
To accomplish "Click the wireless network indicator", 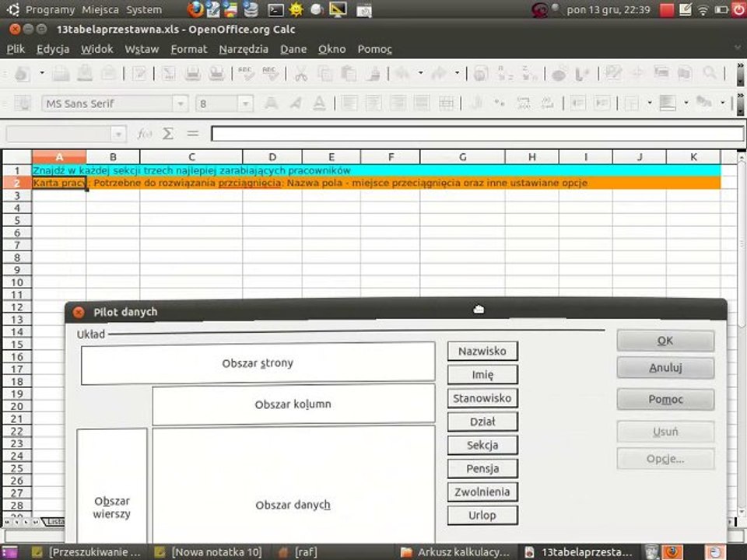I will point(703,9).
